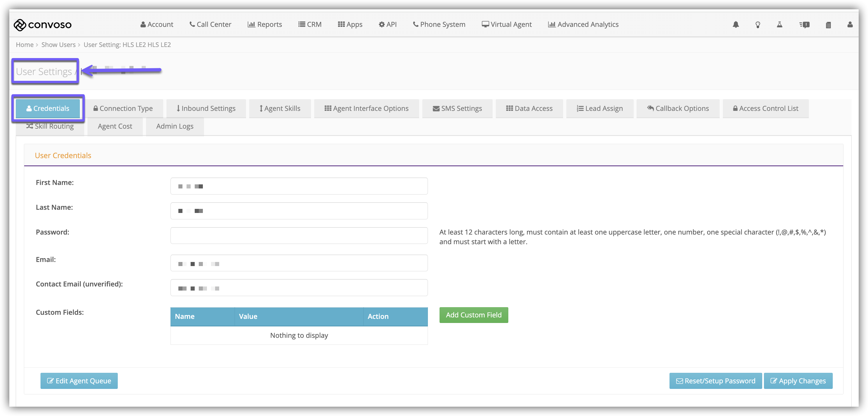Open the Phone System menu

[439, 25]
